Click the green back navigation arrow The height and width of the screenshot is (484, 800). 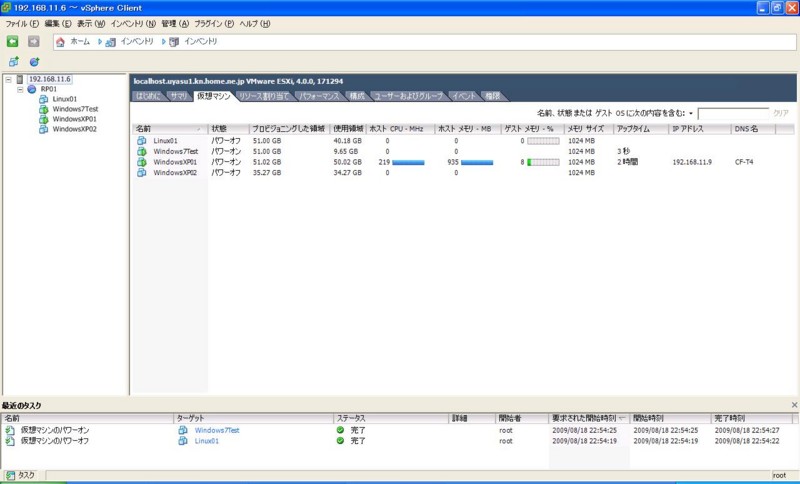[x=13, y=42]
